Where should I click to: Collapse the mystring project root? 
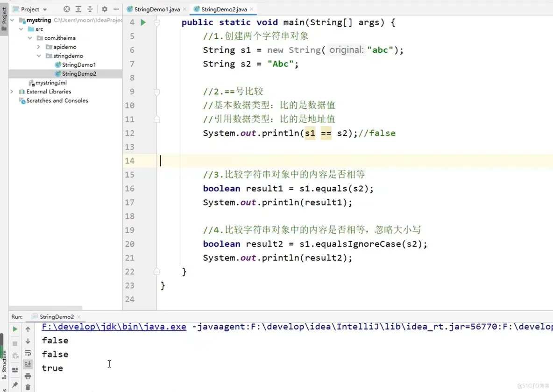pos(12,20)
